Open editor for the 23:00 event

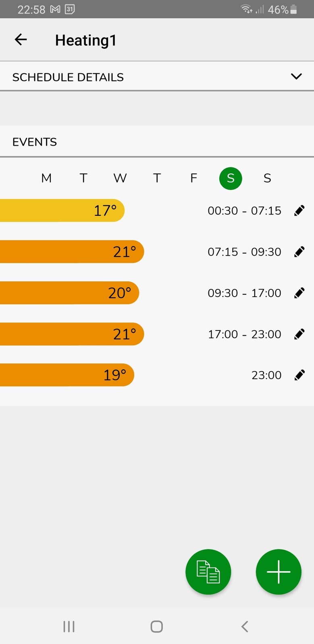[299, 375]
